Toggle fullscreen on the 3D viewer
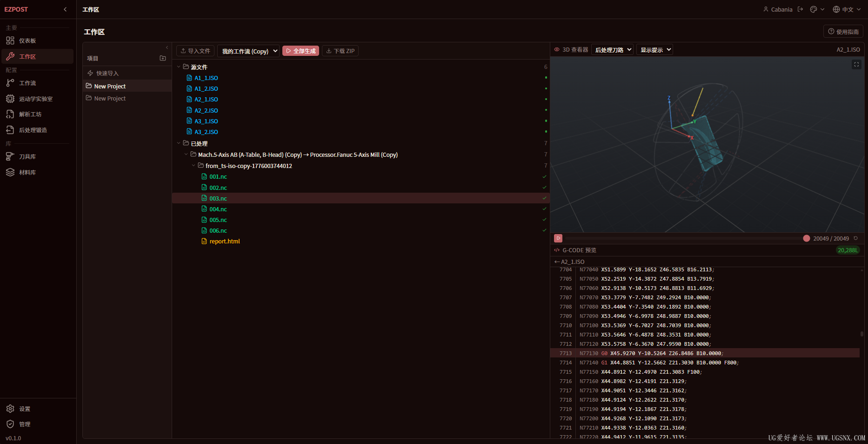868x444 pixels. (x=856, y=65)
